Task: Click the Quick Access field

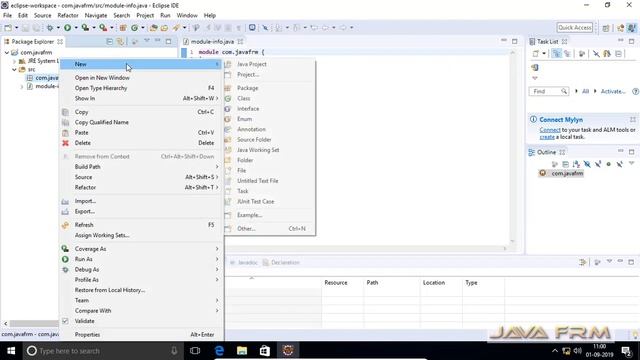Action: [575, 28]
